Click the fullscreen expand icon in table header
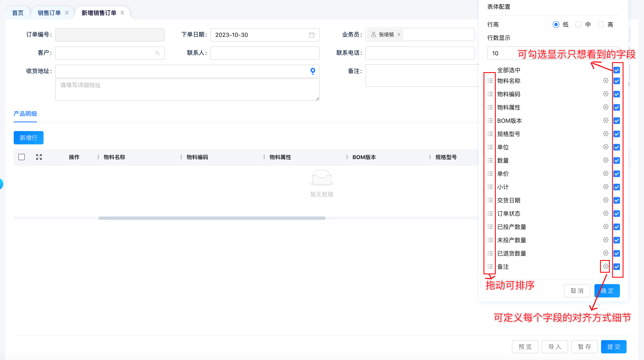The width and height of the screenshot is (644, 360). coord(39,157)
